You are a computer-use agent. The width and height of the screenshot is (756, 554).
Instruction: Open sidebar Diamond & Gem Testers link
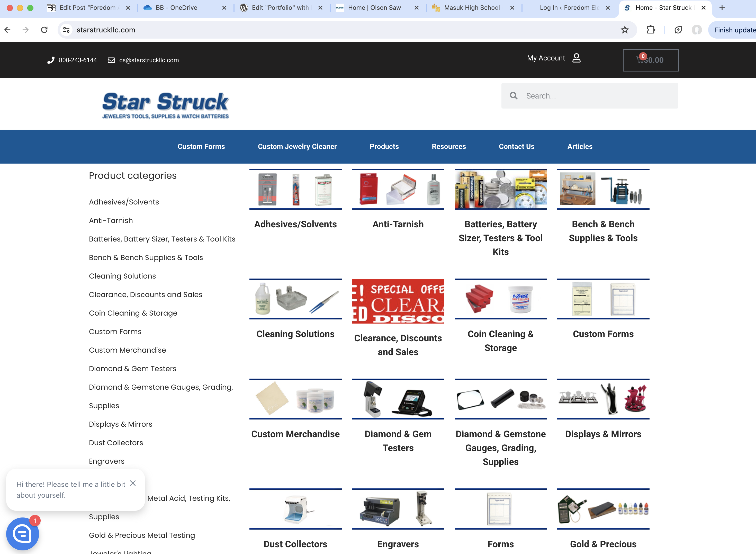(x=132, y=369)
